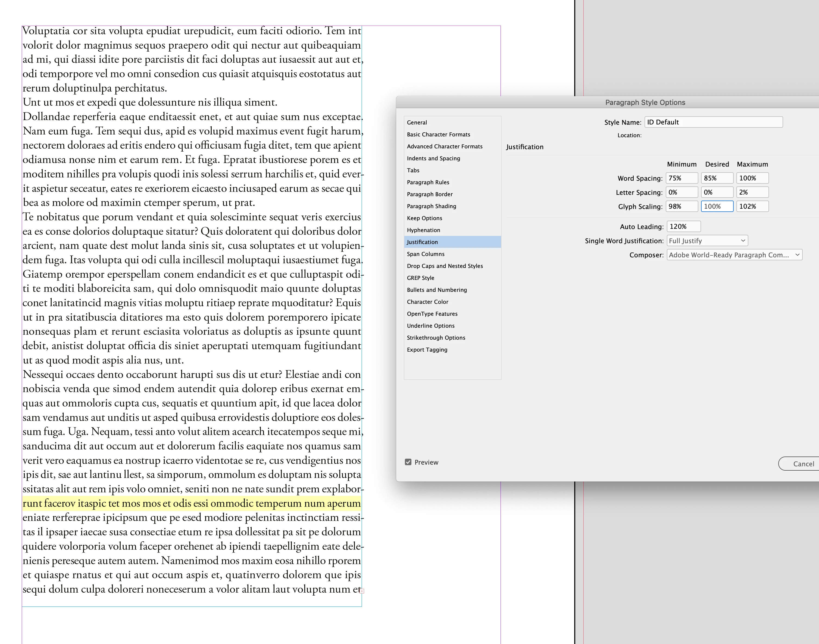Toggle the Preview checkbox
This screenshot has width=819, height=644.
tap(408, 462)
